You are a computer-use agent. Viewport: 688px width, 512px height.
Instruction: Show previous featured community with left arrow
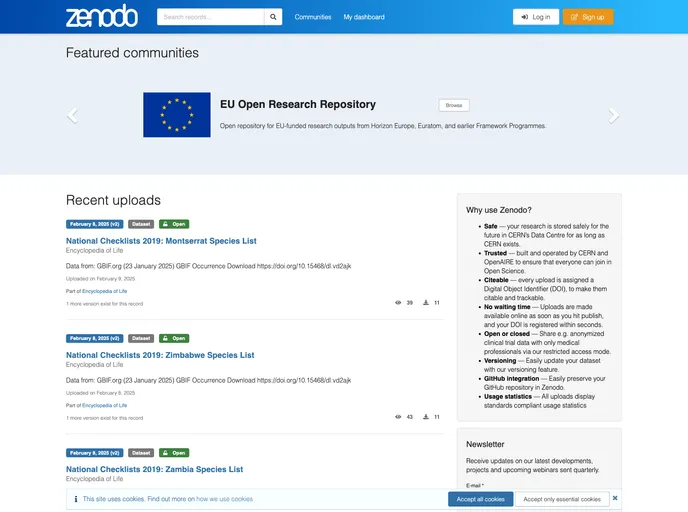[72, 116]
